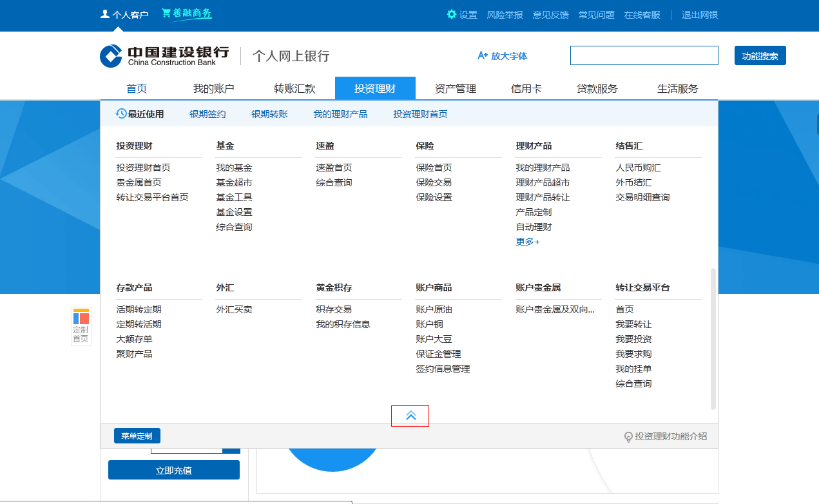
Task: Open 账户原油 link
Action: coord(434,309)
